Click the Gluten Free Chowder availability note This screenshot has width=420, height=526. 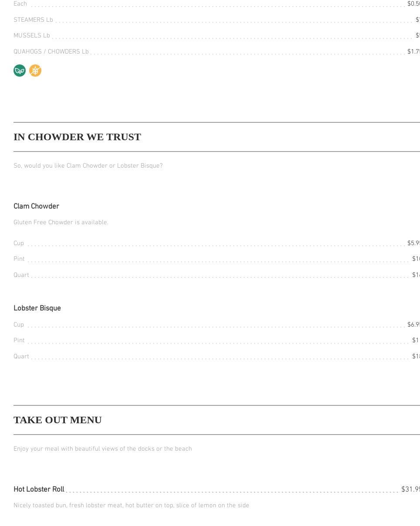pyautogui.click(x=61, y=223)
